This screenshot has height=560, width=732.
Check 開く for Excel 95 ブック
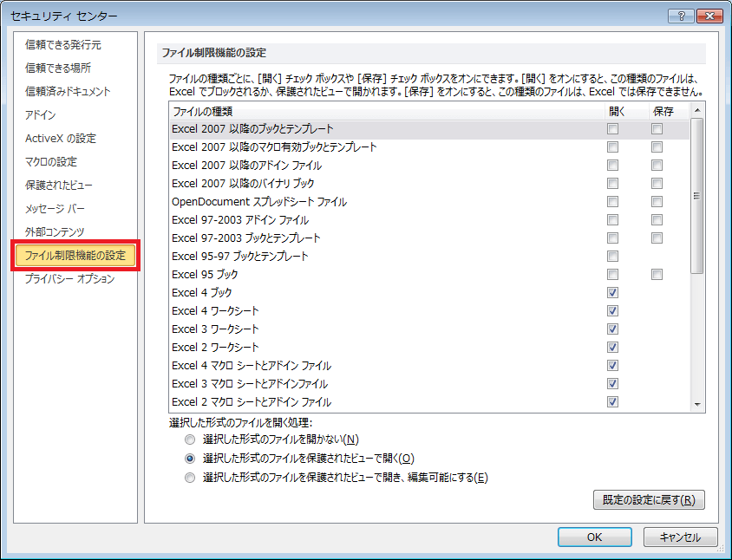tap(612, 275)
